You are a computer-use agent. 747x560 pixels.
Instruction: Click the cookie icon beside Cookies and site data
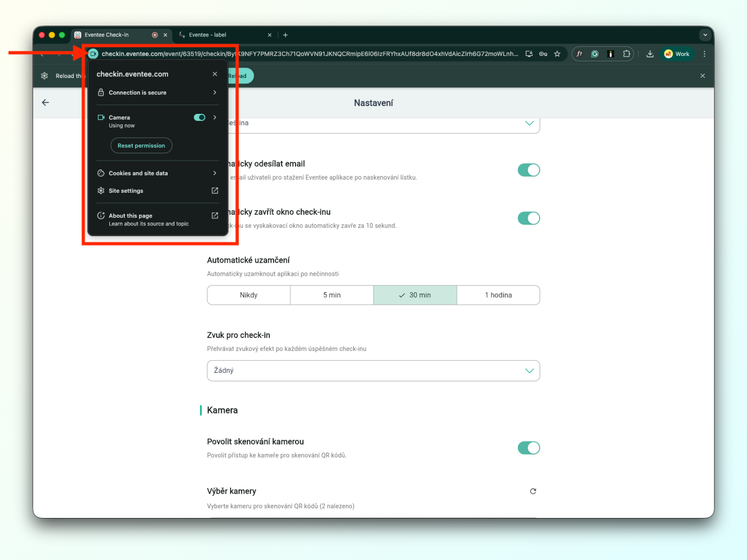click(101, 173)
